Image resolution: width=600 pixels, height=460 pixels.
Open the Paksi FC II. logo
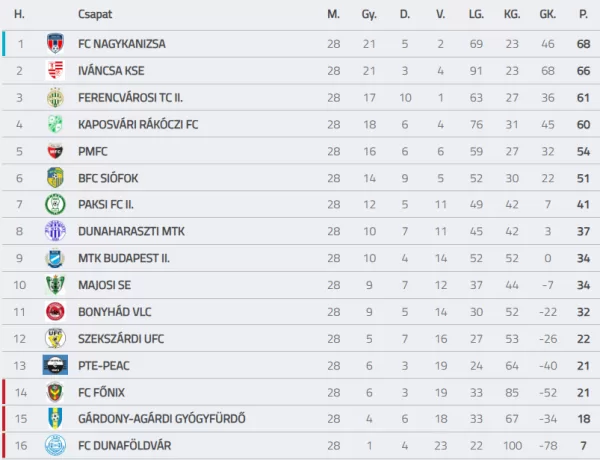[x=55, y=204]
